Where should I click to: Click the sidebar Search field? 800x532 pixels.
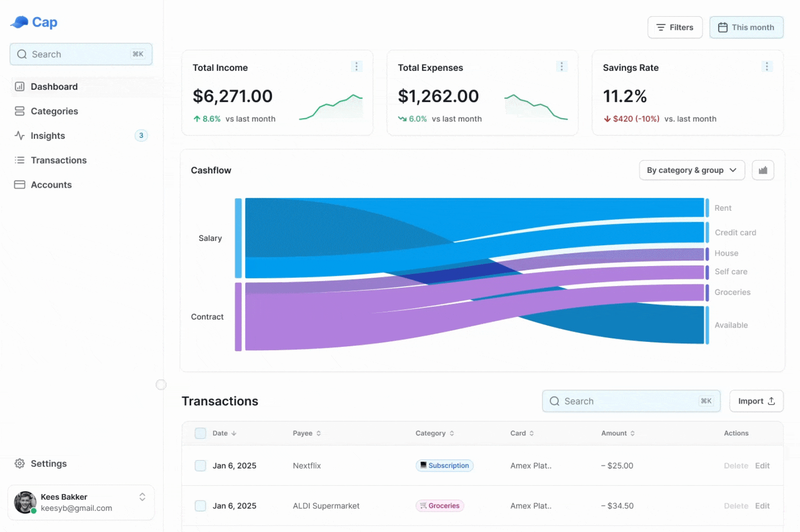[x=81, y=54]
